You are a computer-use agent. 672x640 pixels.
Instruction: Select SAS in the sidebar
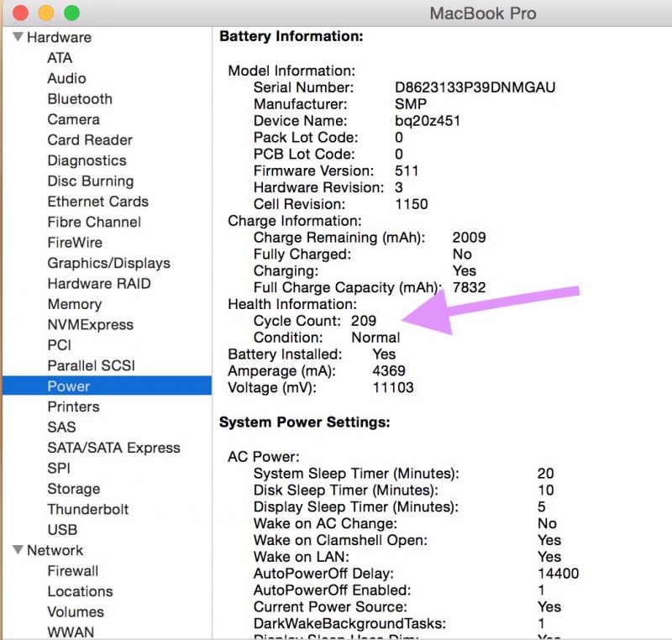click(61, 428)
